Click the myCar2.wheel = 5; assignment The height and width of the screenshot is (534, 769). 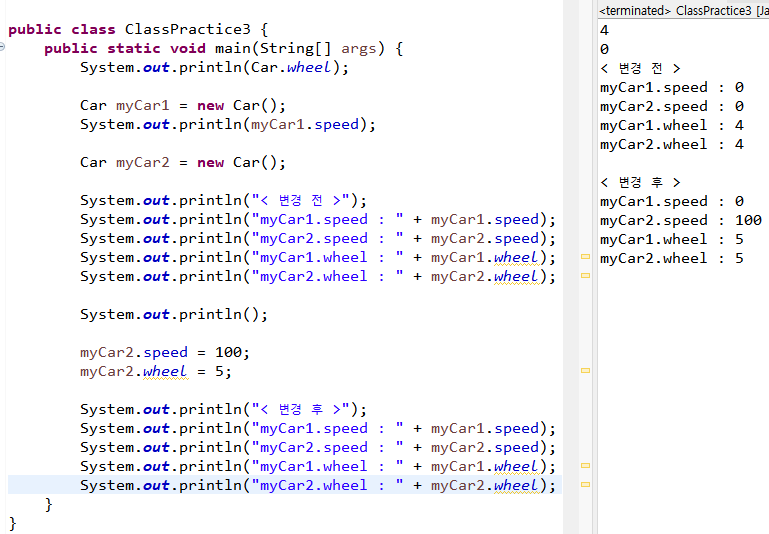tap(156, 372)
